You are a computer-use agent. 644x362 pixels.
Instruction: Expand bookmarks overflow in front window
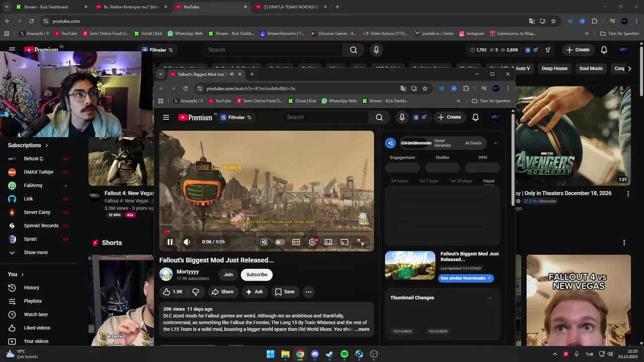tap(458, 101)
